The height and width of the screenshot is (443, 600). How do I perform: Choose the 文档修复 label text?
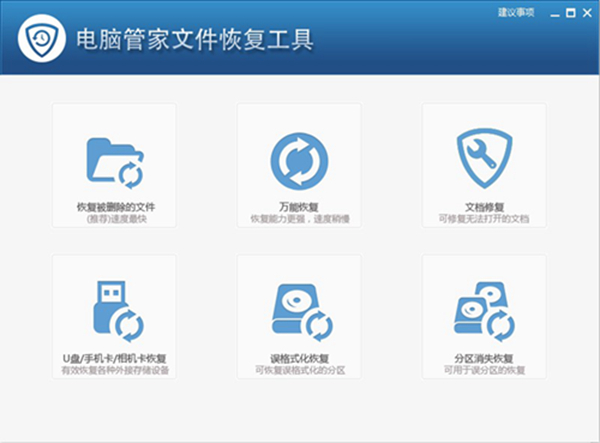tap(484, 207)
